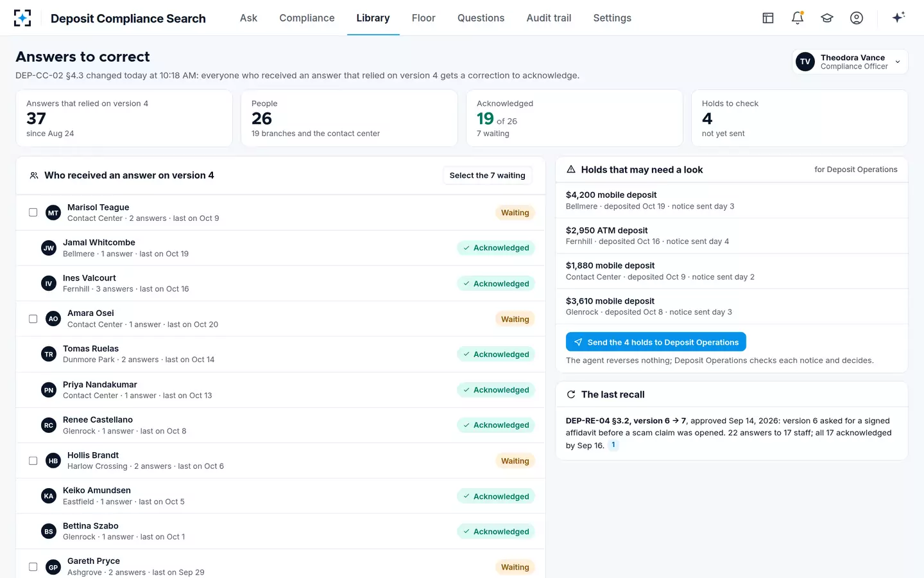Click the GP avatar for Gareth Pryce
Viewport: 924px width, 578px height.
point(53,567)
